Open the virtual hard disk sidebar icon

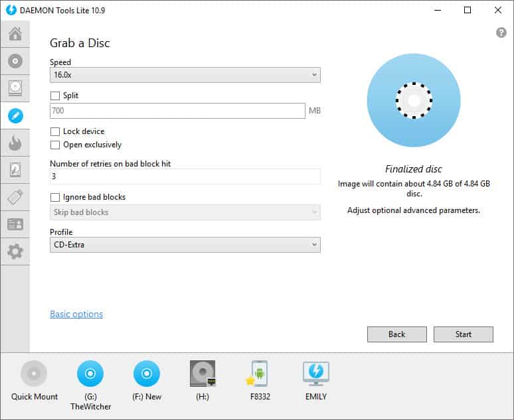(x=15, y=88)
